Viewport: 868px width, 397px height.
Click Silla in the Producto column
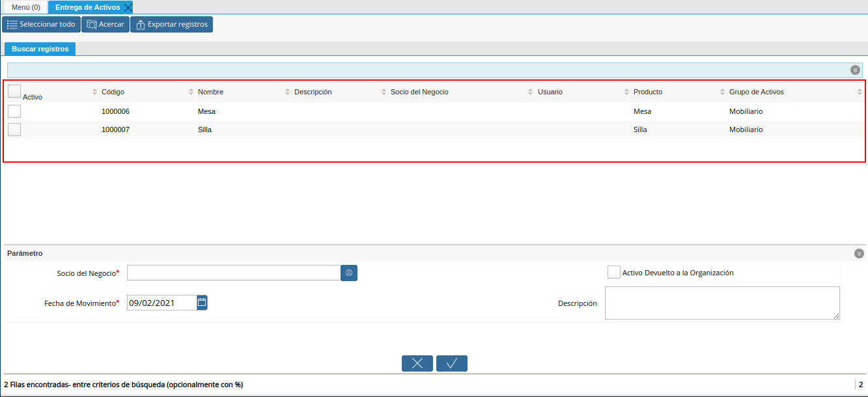[640, 130]
